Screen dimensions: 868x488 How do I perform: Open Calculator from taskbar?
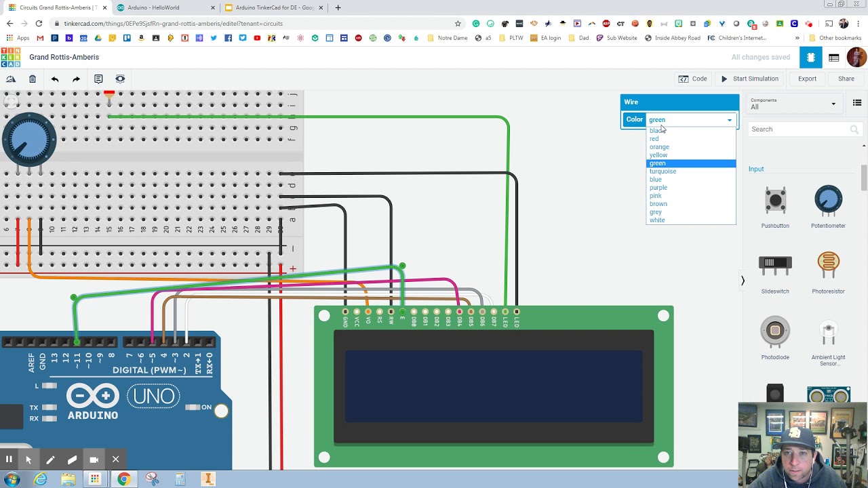[x=180, y=479]
